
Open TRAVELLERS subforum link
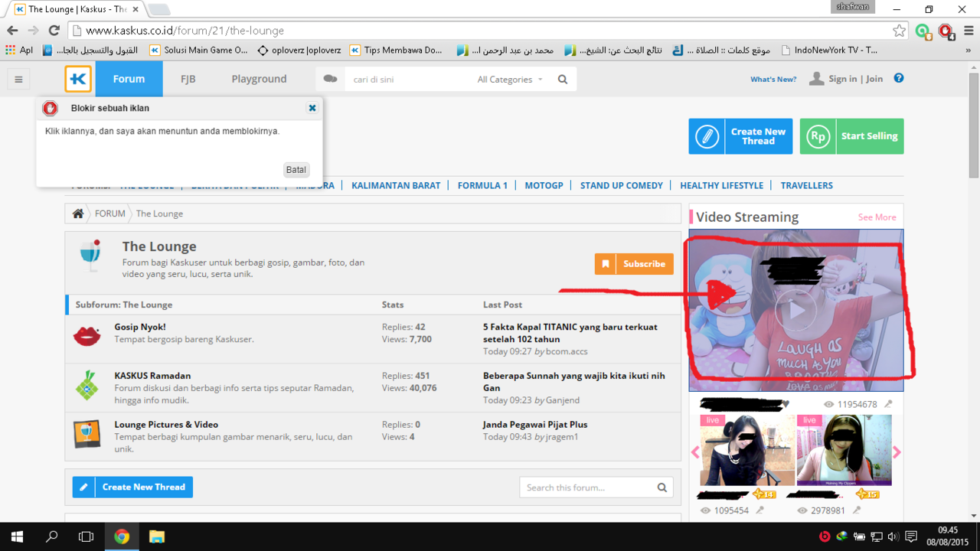pos(806,185)
